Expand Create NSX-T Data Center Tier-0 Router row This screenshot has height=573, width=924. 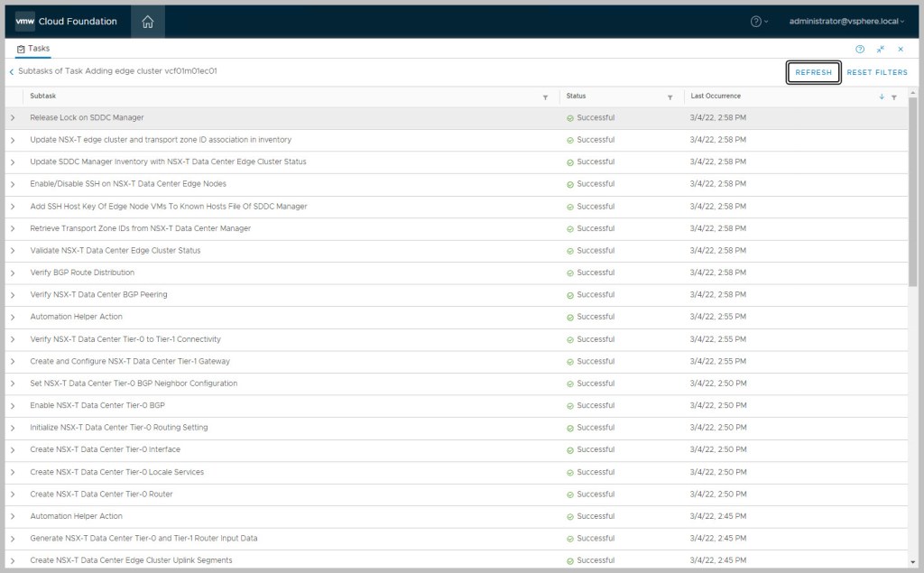pos(13,494)
